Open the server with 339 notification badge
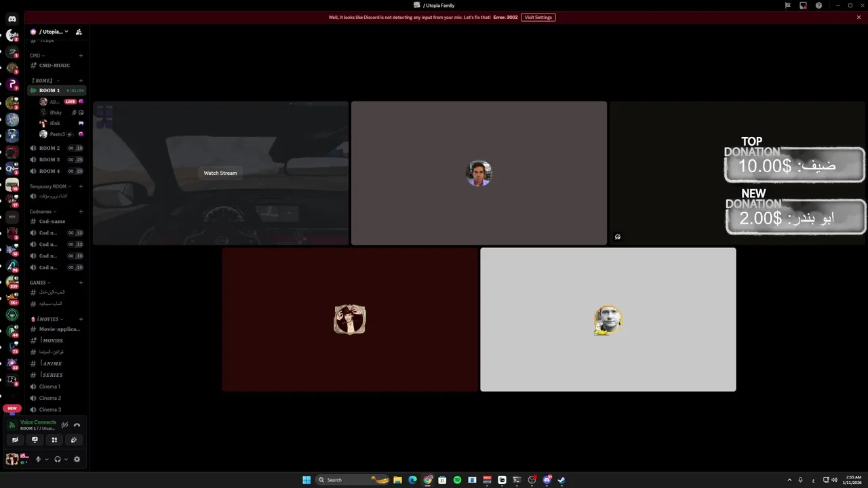The image size is (868, 488). (12, 282)
